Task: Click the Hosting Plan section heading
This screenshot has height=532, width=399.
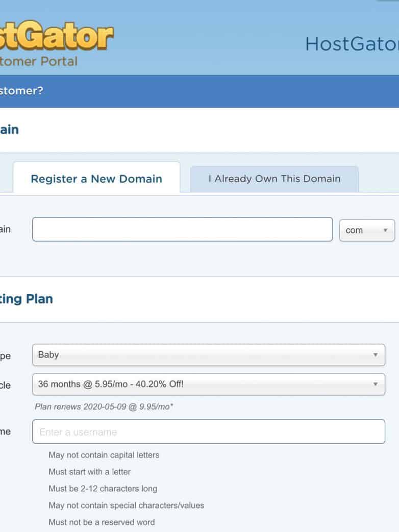Action: tap(26, 299)
